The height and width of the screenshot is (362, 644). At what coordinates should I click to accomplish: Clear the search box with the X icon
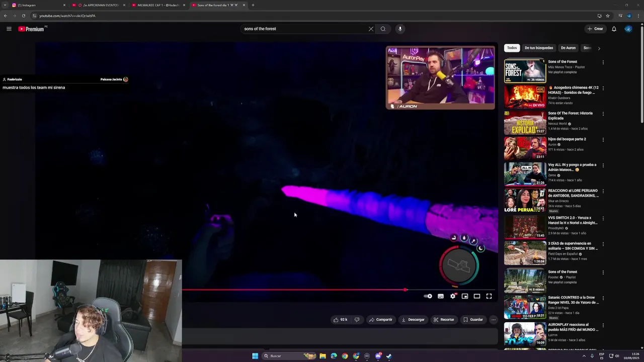coord(371,29)
